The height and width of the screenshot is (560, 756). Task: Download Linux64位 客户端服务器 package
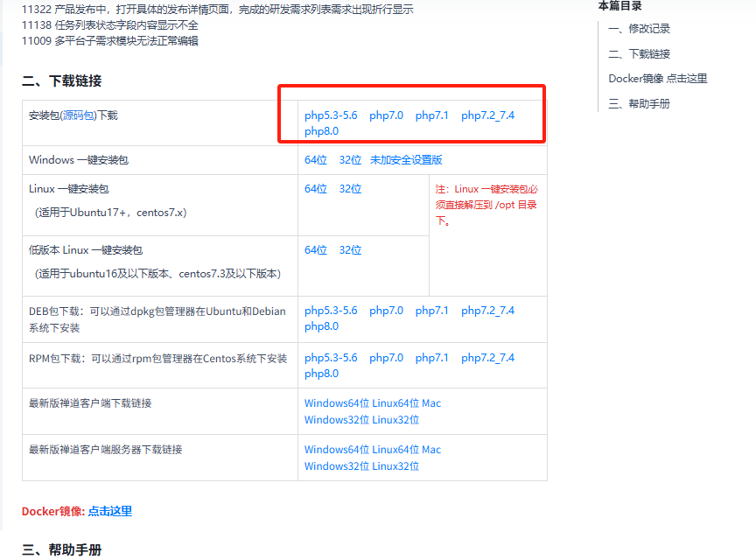point(395,450)
